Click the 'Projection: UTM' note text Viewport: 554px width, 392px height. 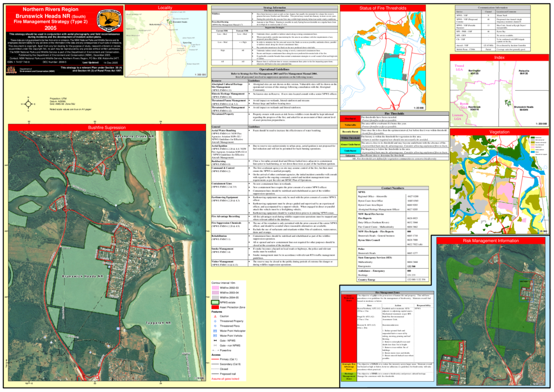tap(58, 98)
